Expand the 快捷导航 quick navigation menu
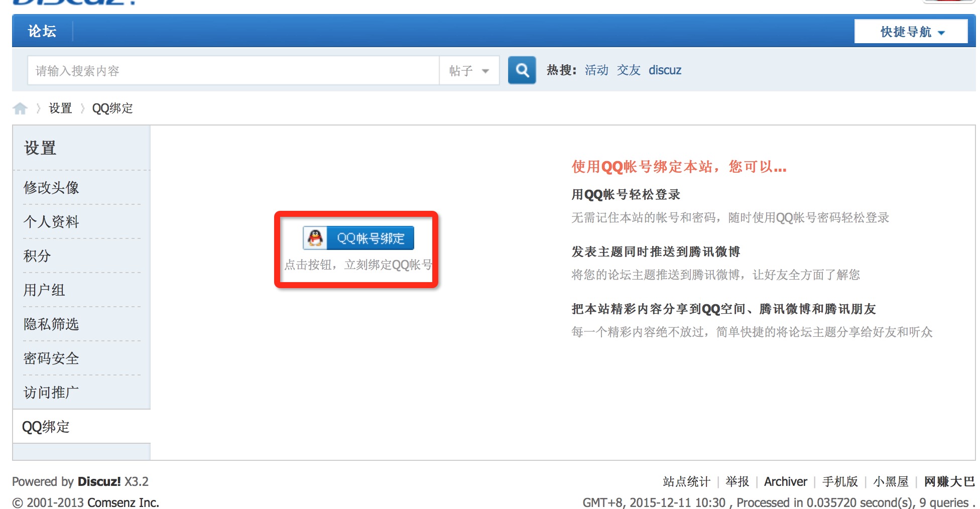This screenshot has height=509, width=980. point(911,32)
